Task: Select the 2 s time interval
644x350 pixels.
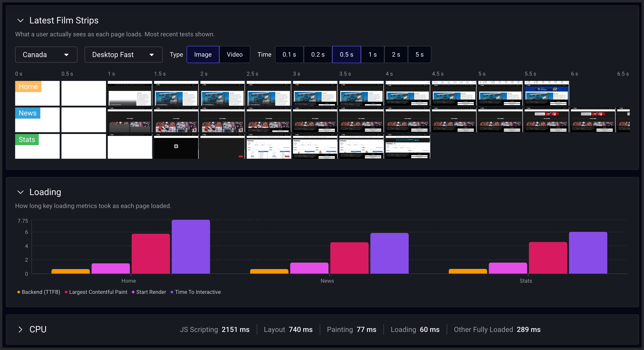Action: pyautogui.click(x=396, y=54)
